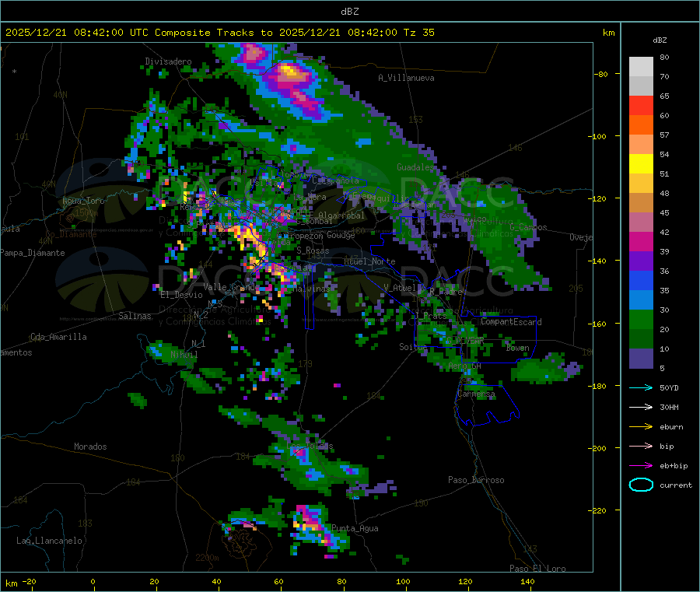Click the timestamp header 'Composite Tracks' text
Screen dimensions: 700x592
[x=205, y=33]
